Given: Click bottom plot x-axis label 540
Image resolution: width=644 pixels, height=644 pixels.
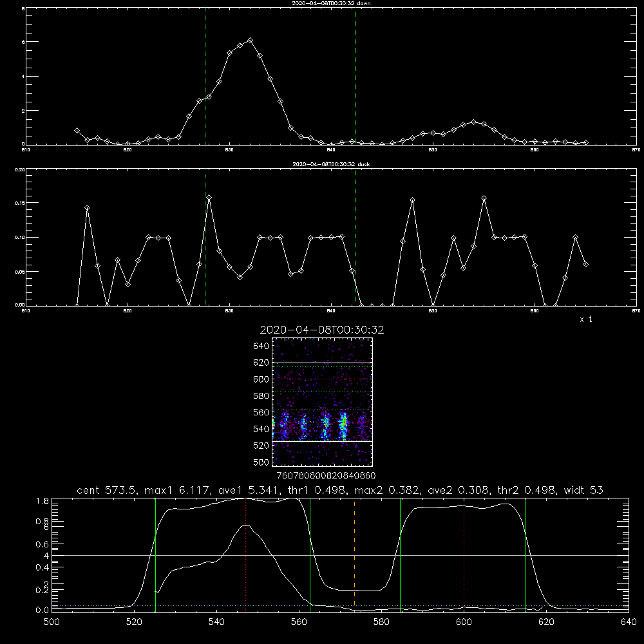Looking at the screenshot, I should pyautogui.click(x=216, y=622).
